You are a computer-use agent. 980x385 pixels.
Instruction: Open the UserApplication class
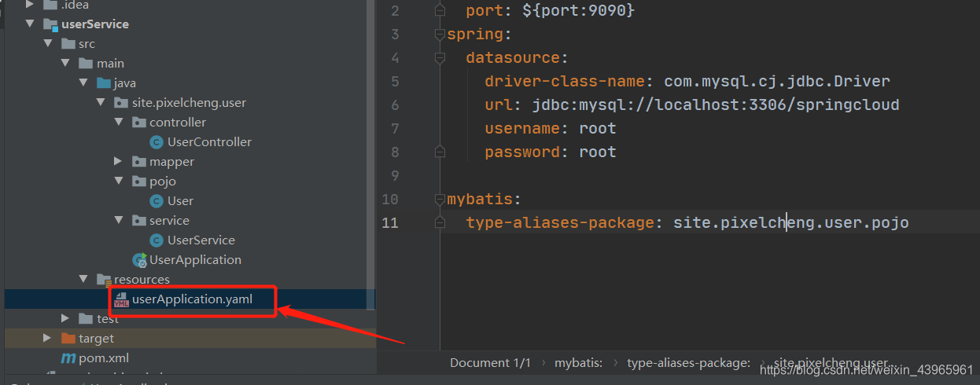pyautogui.click(x=195, y=259)
